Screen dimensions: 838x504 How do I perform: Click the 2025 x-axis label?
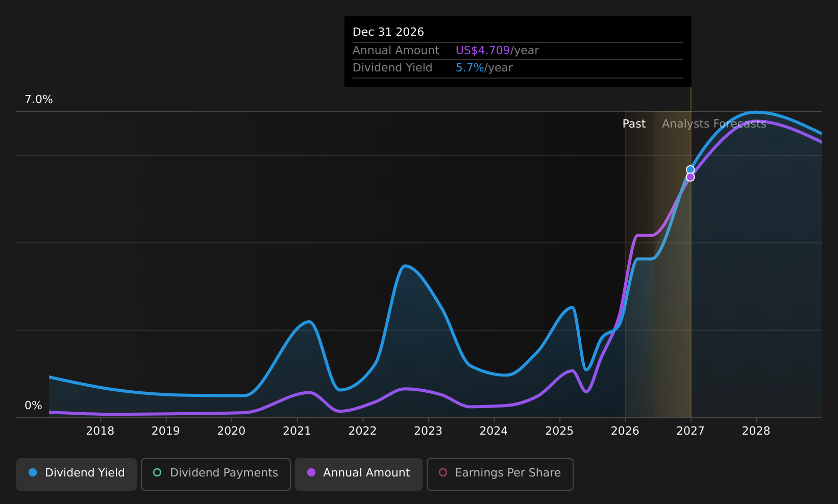click(x=559, y=431)
